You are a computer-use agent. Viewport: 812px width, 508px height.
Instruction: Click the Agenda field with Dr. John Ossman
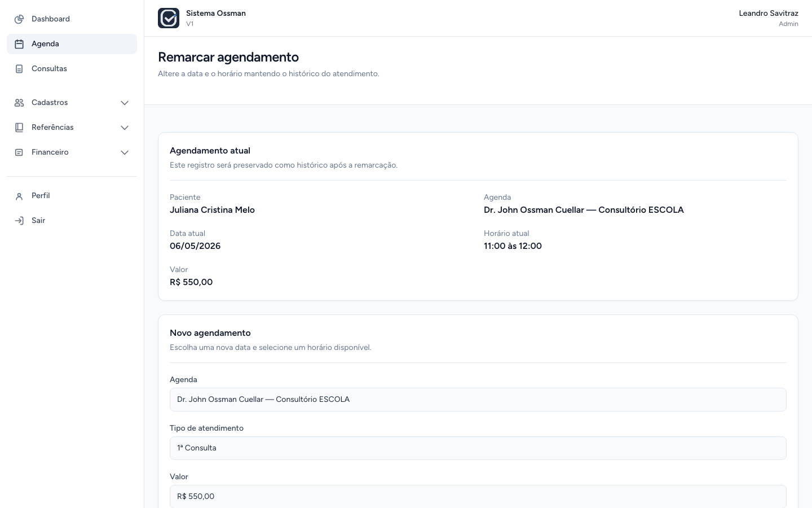pos(478,400)
